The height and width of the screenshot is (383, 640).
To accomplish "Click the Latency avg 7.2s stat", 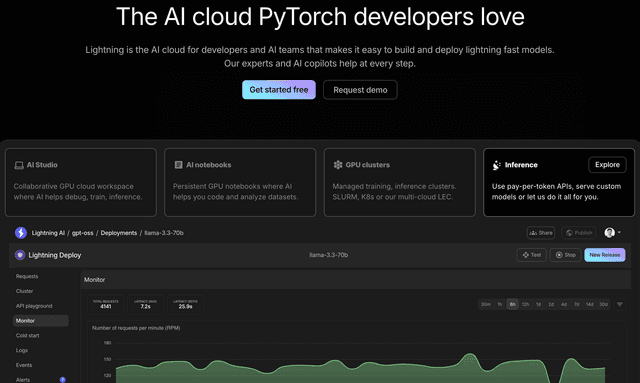I will click(x=145, y=304).
